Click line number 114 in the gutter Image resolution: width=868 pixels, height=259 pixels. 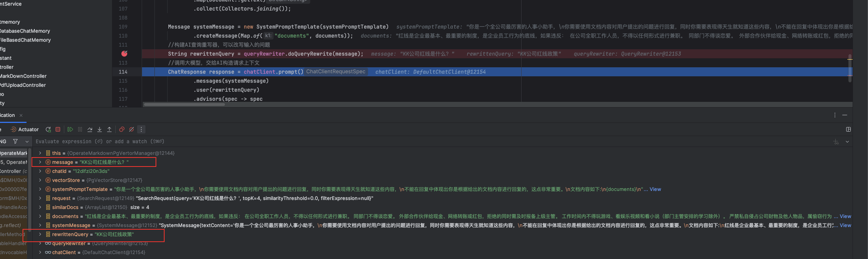pyautogui.click(x=123, y=72)
